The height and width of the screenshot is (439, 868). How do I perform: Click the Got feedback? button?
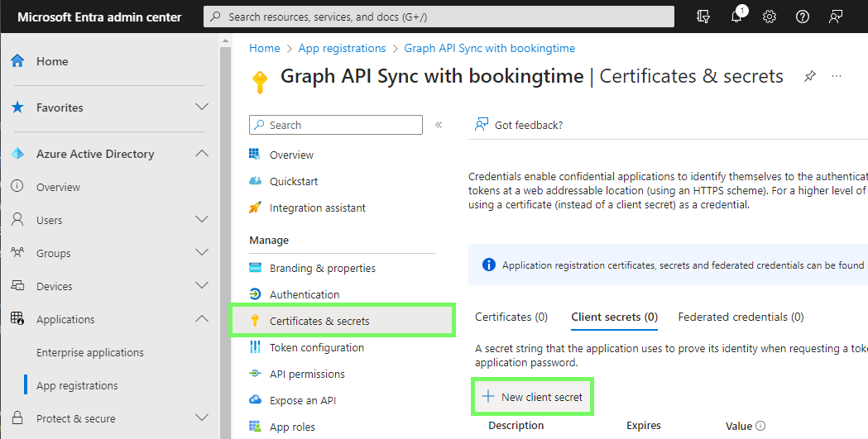[x=519, y=125]
